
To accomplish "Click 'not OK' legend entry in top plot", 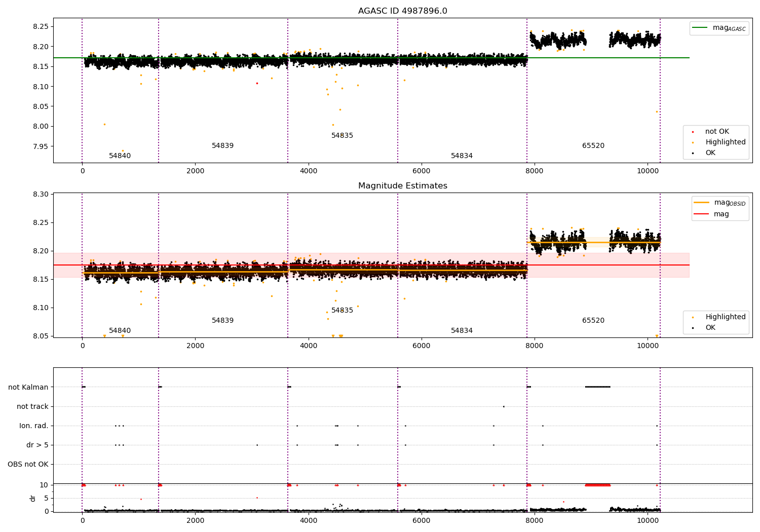I will pyautogui.click(x=717, y=132).
